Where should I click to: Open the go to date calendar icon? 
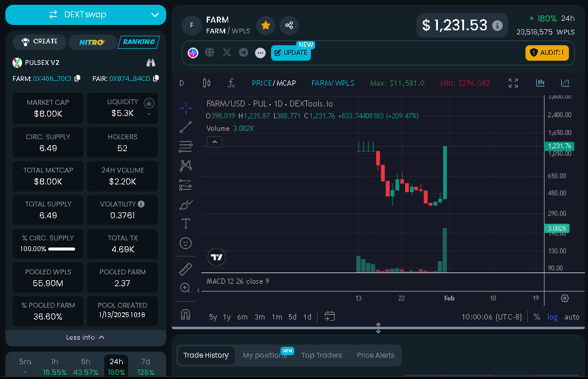(329, 316)
